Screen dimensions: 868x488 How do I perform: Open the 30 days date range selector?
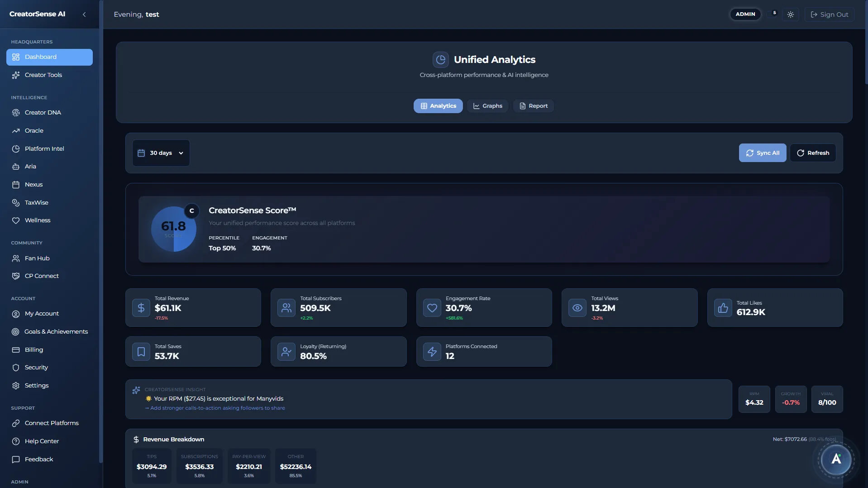coord(161,153)
